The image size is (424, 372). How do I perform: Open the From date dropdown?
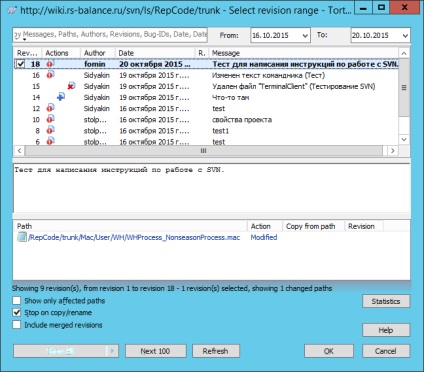pos(305,35)
